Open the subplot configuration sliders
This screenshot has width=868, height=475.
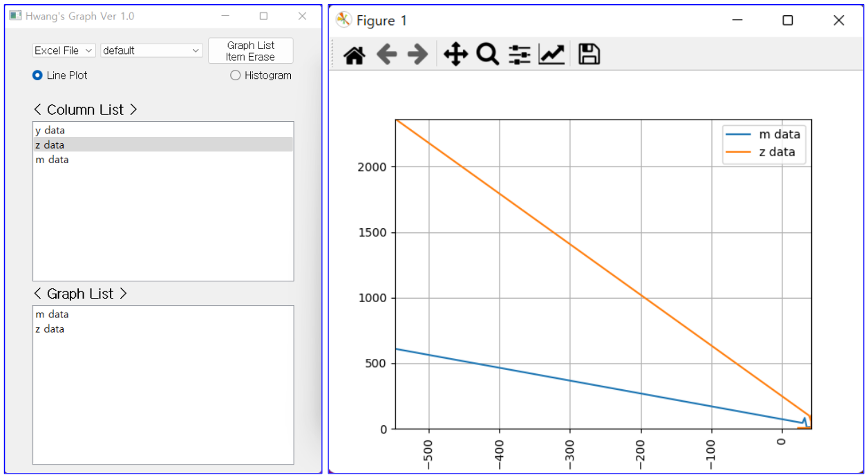click(x=519, y=54)
